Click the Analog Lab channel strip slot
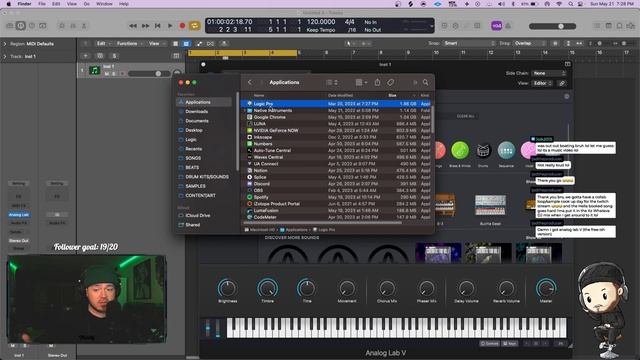The image size is (640, 360). coord(19,215)
